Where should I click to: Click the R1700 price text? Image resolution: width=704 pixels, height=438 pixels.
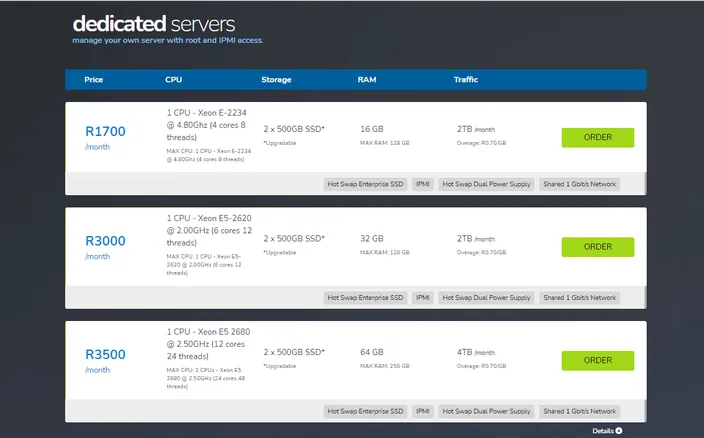tap(105, 131)
